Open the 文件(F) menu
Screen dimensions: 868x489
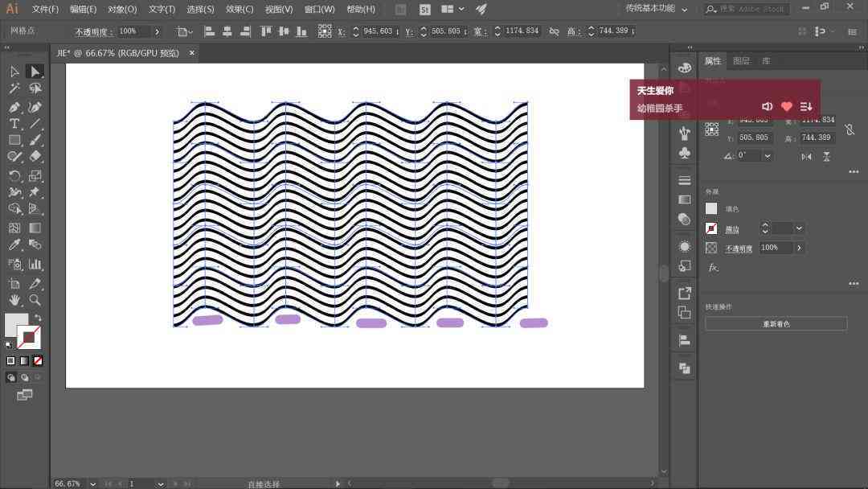tap(45, 9)
